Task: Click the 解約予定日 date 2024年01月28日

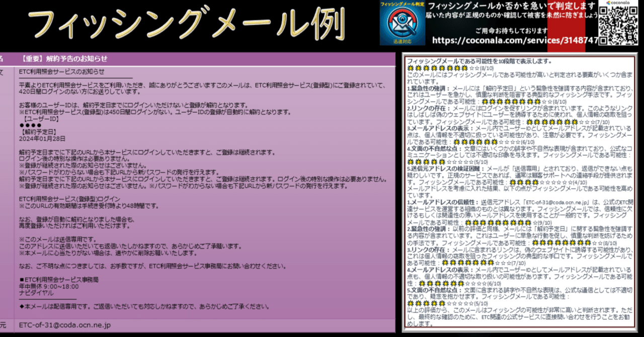Action: (42, 138)
